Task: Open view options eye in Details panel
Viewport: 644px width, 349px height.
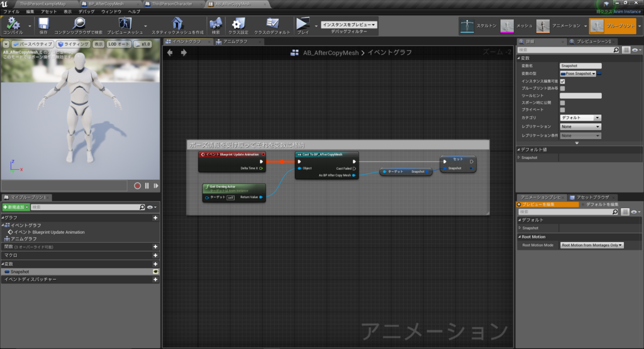Action: point(636,50)
